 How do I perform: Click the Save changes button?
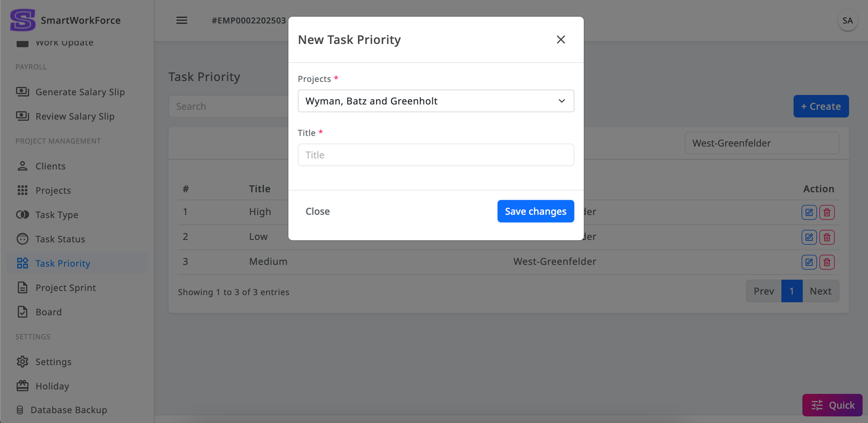535,211
